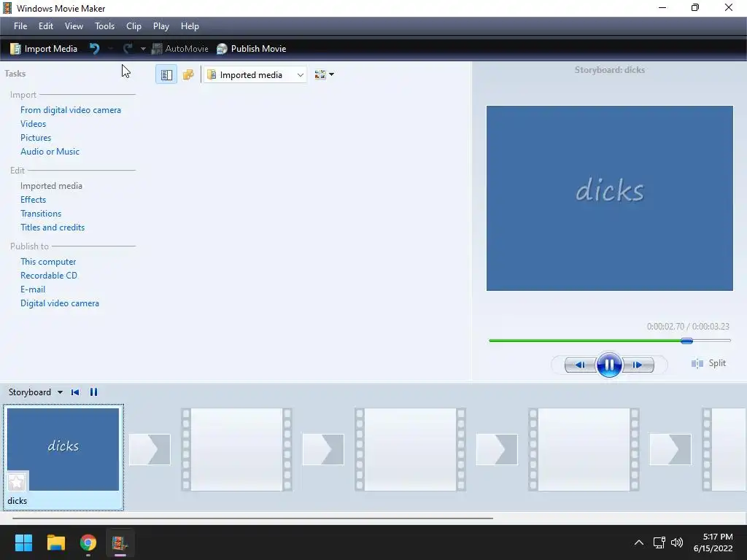
Task: Click the first transition cell after dicks clip
Action: click(150, 449)
